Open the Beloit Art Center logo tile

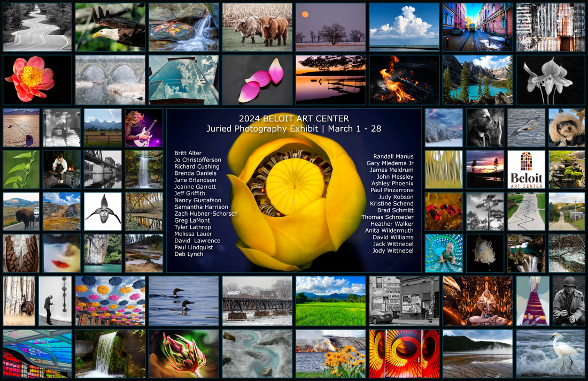pos(526,170)
